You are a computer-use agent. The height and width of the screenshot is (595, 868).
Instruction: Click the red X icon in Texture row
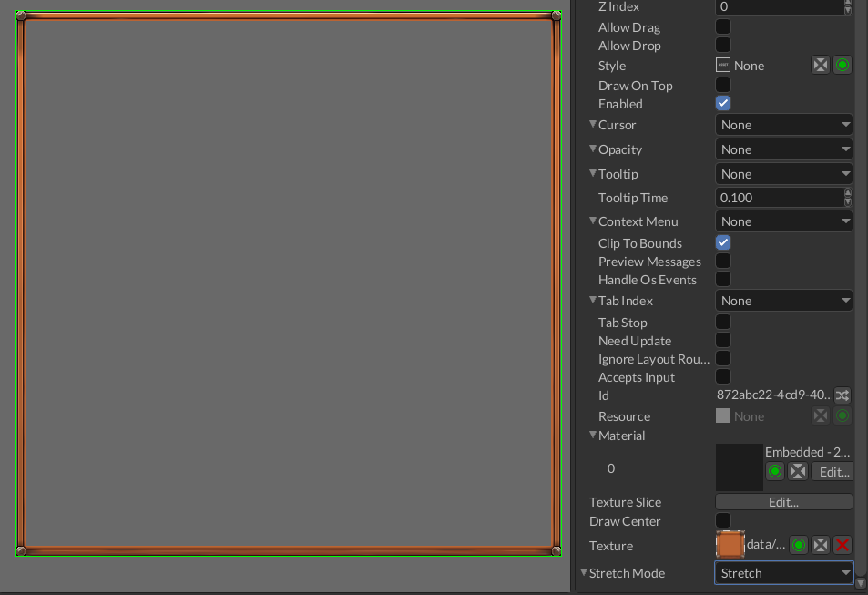coord(842,545)
